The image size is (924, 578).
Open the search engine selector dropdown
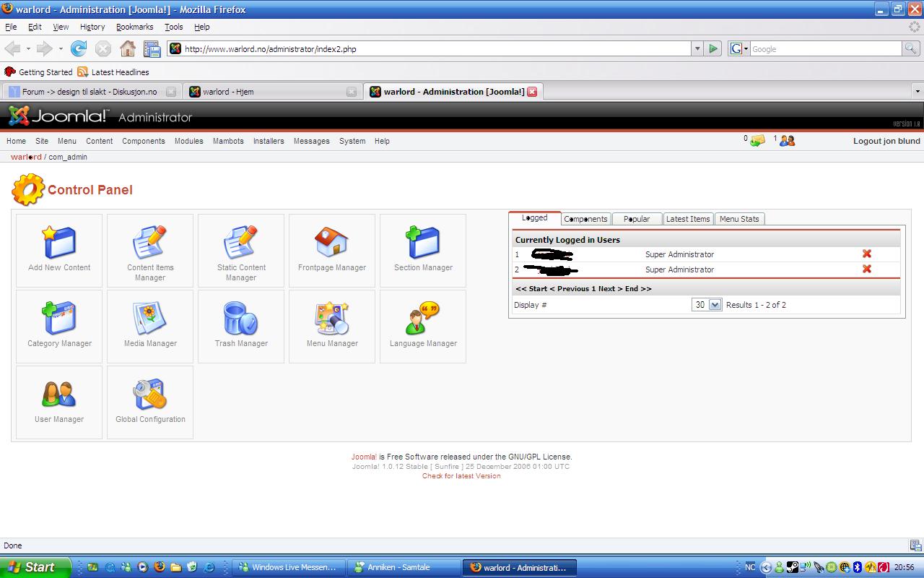739,48
